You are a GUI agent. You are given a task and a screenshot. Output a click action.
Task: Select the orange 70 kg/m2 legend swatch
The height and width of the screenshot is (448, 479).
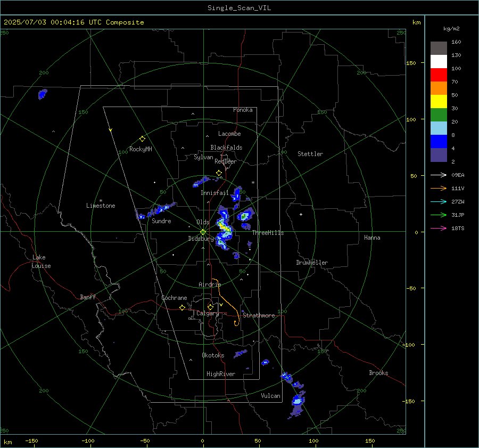(x=439, y=88)
